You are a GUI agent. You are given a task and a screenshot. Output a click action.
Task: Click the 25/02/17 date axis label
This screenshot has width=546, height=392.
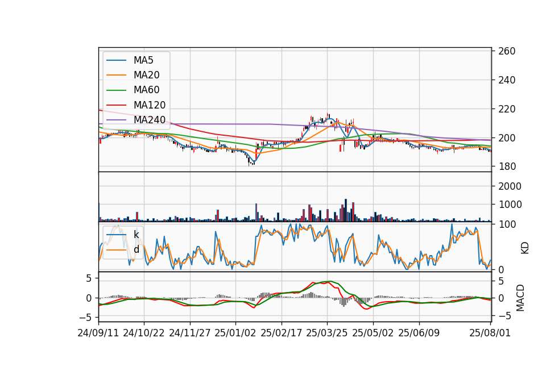282,333
